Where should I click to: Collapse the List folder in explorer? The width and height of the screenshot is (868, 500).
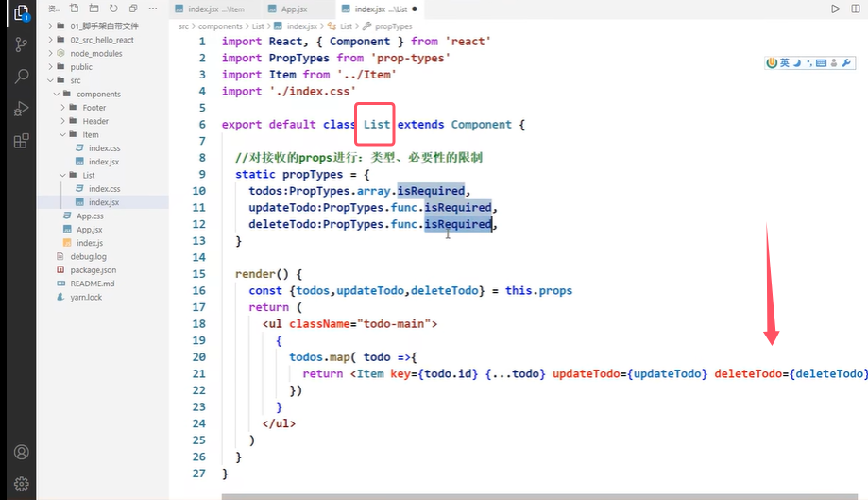[x=89, y=175]
